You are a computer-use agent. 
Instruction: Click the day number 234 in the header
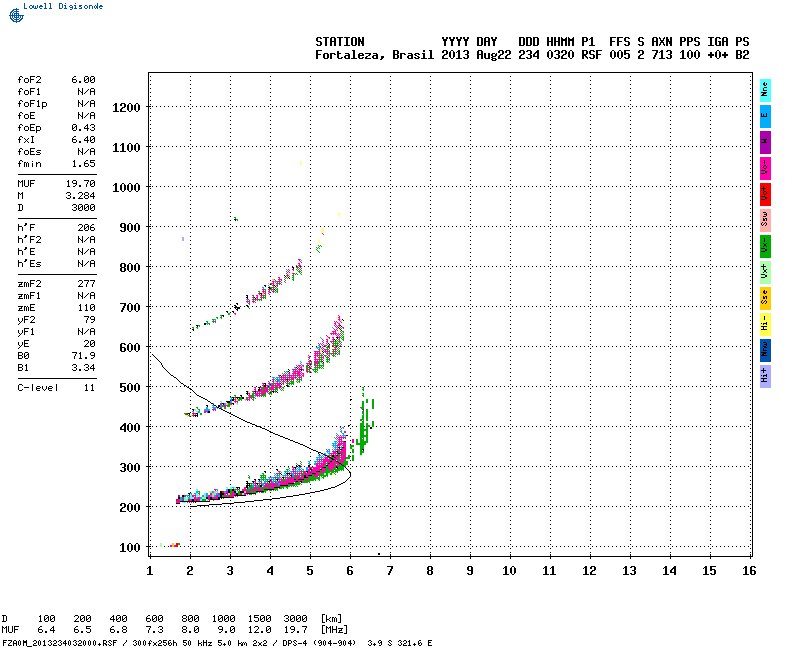point(529,55)
